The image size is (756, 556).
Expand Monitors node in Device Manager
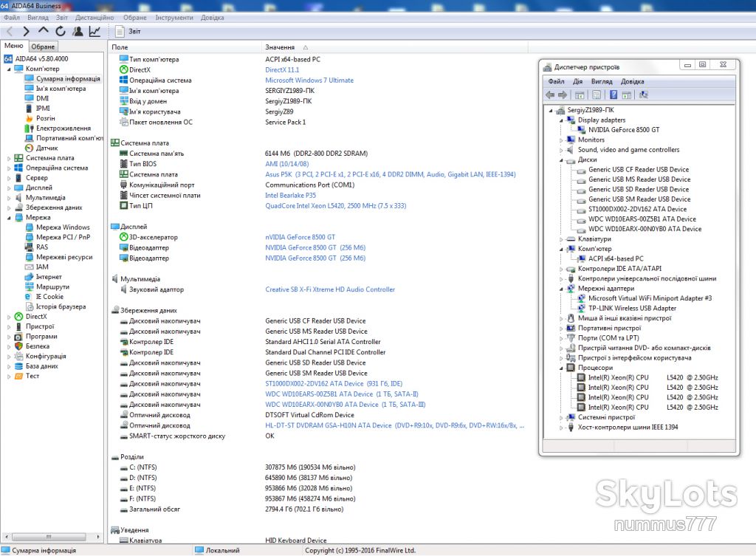coord(561,140)
